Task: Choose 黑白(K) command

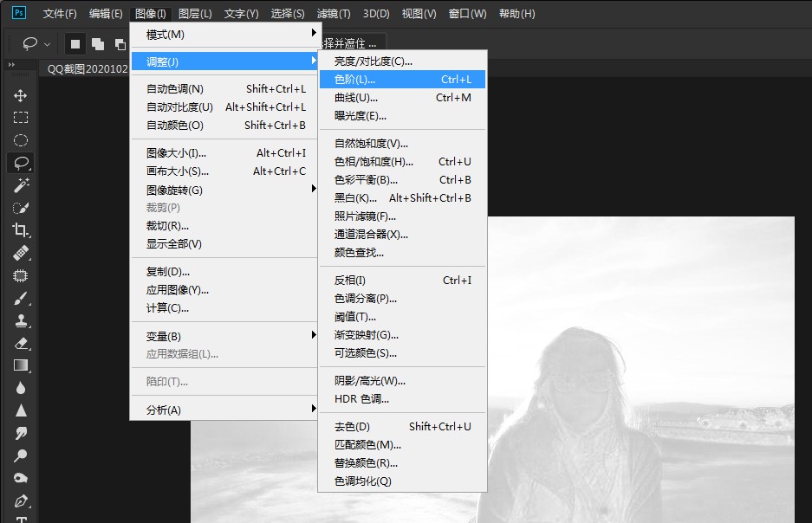Action: point(402,197)
